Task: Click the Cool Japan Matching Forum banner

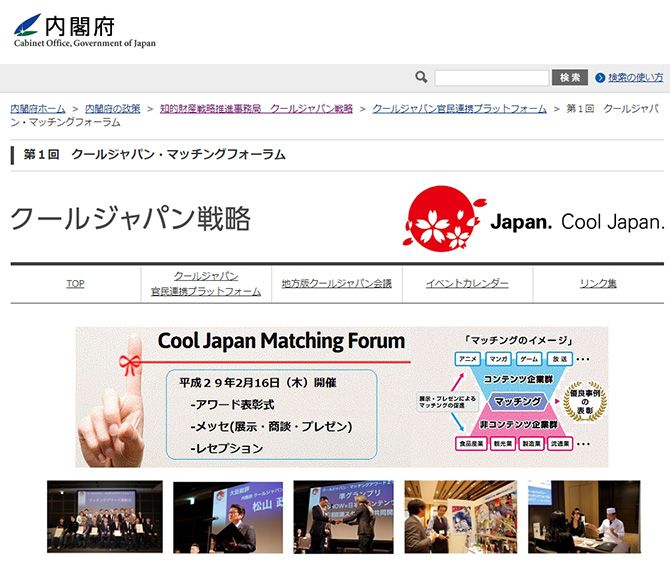Action: click(x=341, y=397)
